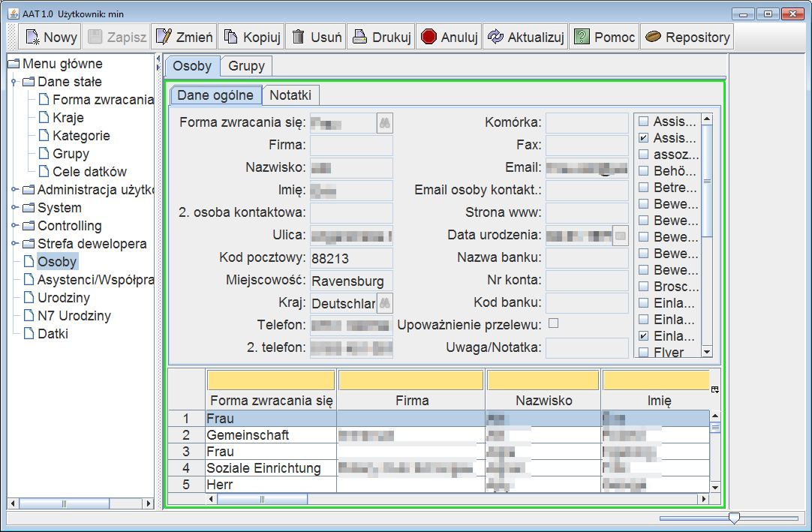Open help via the Pomoc button
812x532 pixels.
[x=604, y=37]
